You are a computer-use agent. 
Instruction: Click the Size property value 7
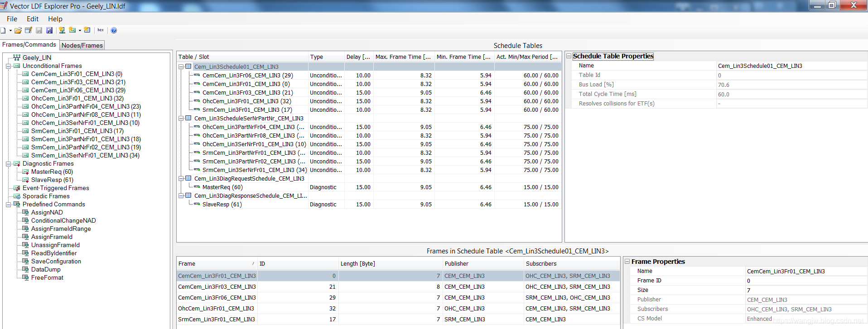pos(806,290)
